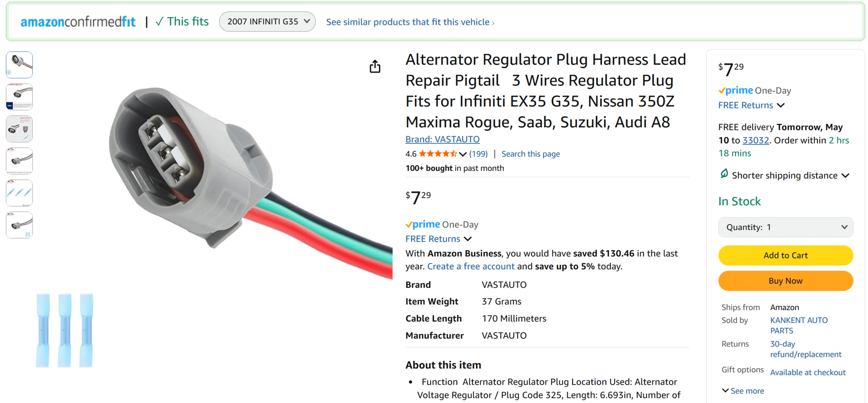The height and width of the screenshot is (403, 868).
Task: Select the last product image thumbnail
Action: (x=19, y=225)
